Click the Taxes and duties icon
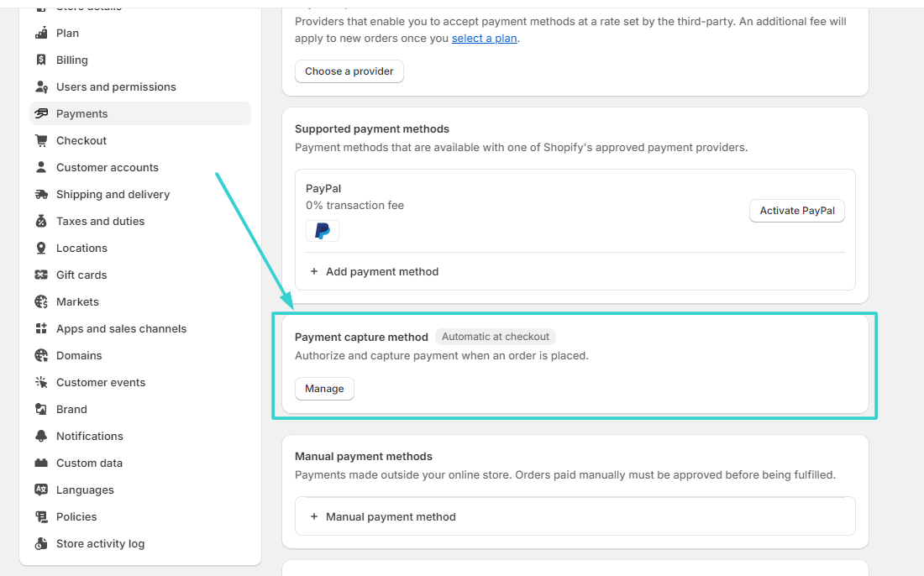 (41, 221)
